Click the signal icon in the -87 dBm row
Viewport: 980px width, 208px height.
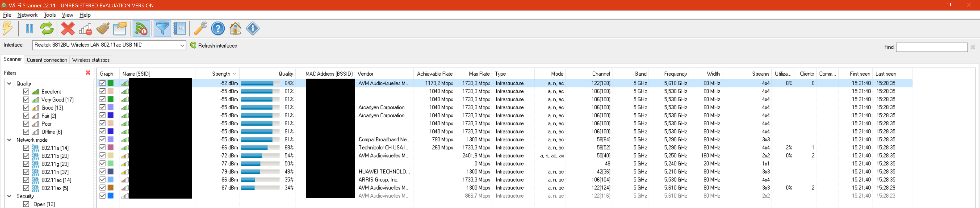tap(125, 188)
